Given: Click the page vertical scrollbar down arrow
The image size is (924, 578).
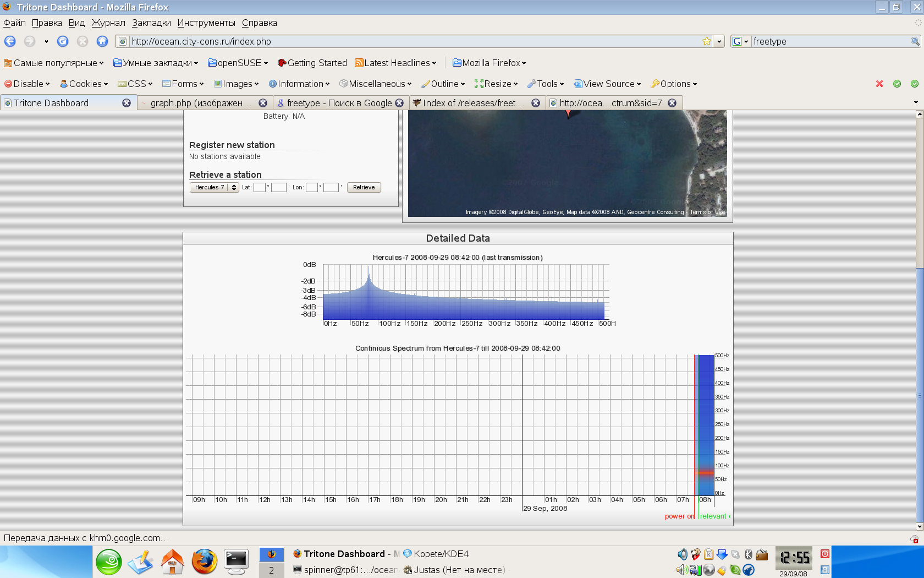Looking at the screenshot, I should (x=919, y=526).
